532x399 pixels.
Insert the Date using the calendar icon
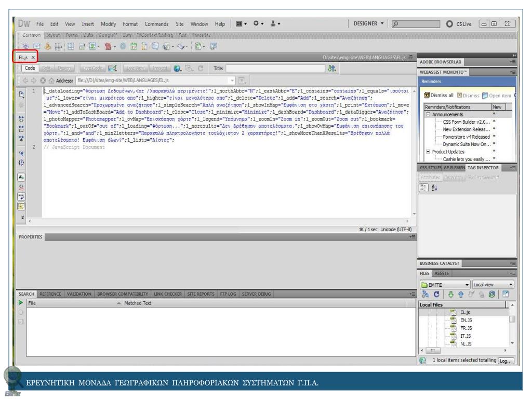[x=134, y=46]
